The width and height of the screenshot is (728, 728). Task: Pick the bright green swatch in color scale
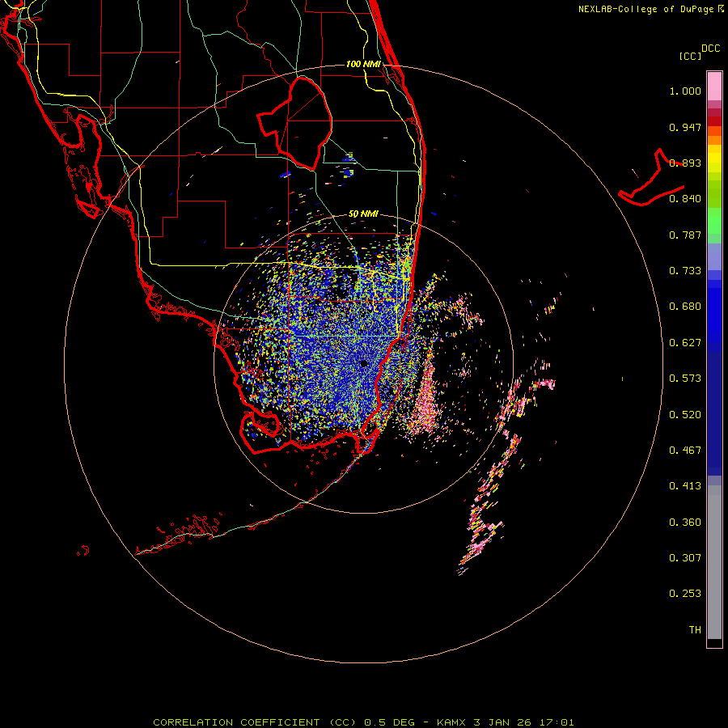click(714, 221)
